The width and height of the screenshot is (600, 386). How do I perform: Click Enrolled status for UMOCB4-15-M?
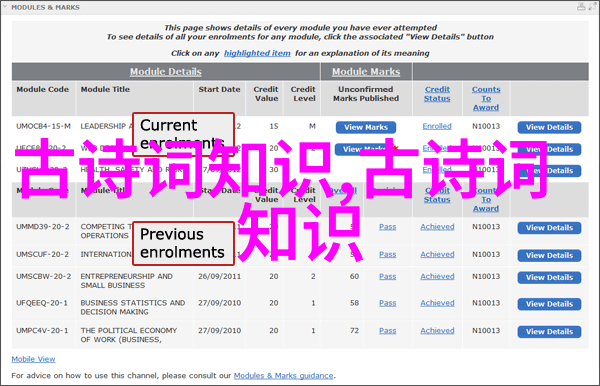click(x=437, y=126)
